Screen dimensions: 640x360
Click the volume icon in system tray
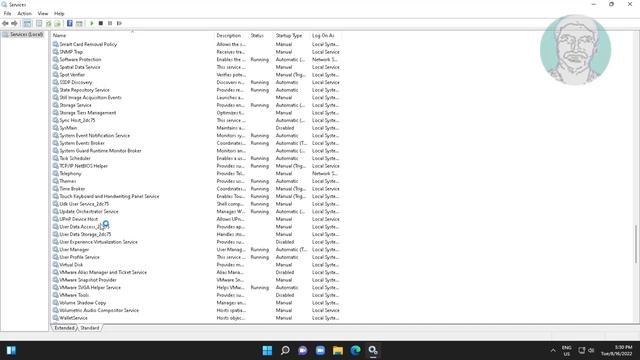[591, 350]
